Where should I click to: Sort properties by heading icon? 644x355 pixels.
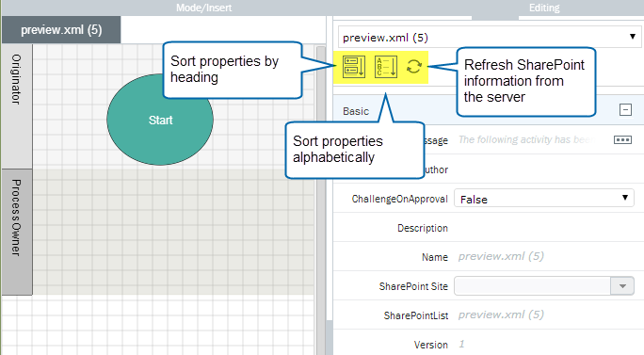[354, 67]
